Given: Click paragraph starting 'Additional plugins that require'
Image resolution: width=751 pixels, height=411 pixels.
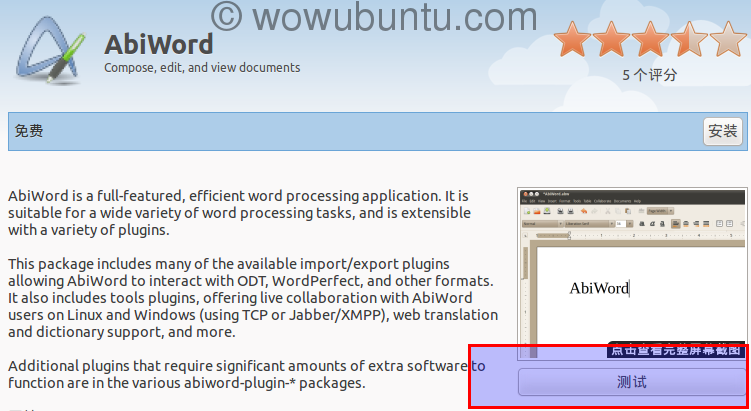Looking at the screenshot, I should coord(247,374).
